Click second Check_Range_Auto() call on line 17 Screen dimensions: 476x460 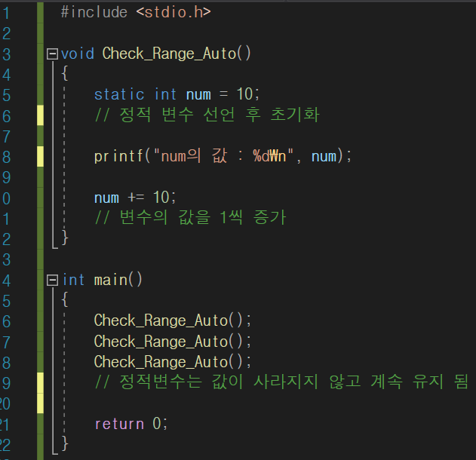[x=173, y=342]
